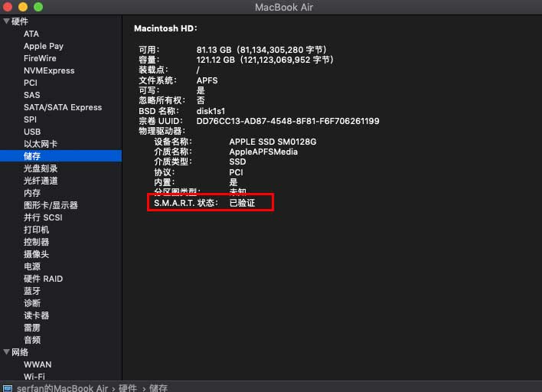Open the 蓝牙 Bluetooth entry

tap(32, 291)
